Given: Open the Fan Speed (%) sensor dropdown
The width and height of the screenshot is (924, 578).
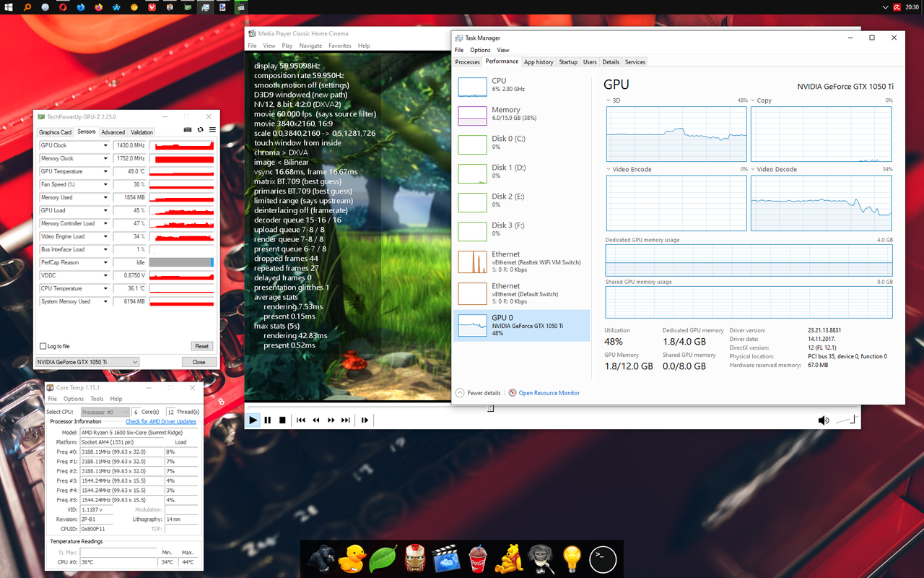Looking at the screenshot, I should tap(105, 184).
